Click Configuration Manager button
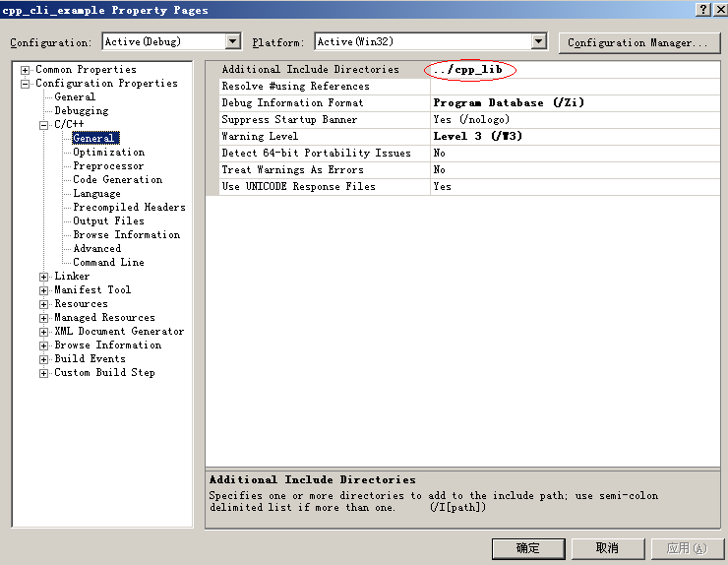This screenshot has height=565, width=728. 637,42
